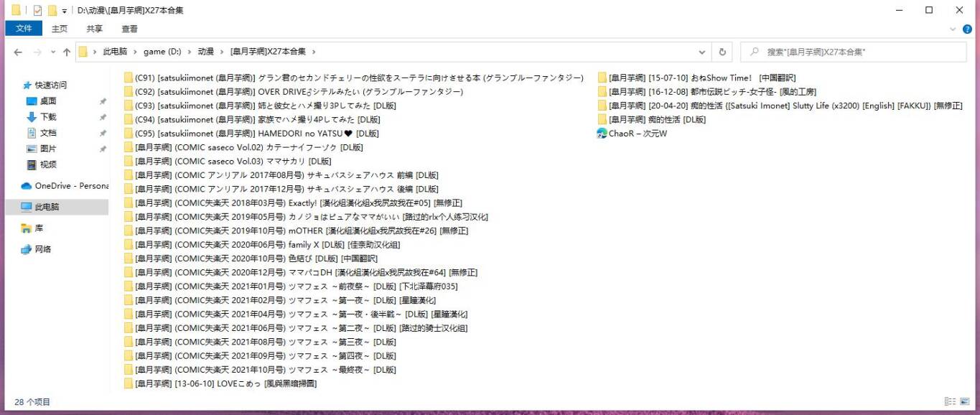Open Help with the question mark icon
This screenshot has height=415, width=980.
click(967, 29)
